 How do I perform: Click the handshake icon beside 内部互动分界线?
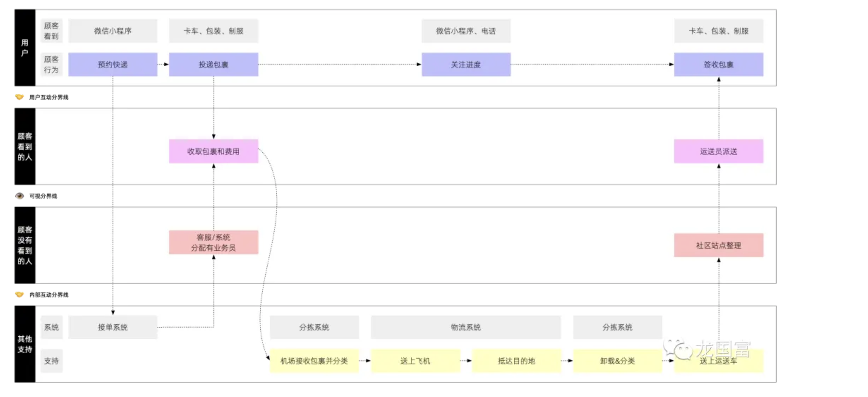pos(19,294)
